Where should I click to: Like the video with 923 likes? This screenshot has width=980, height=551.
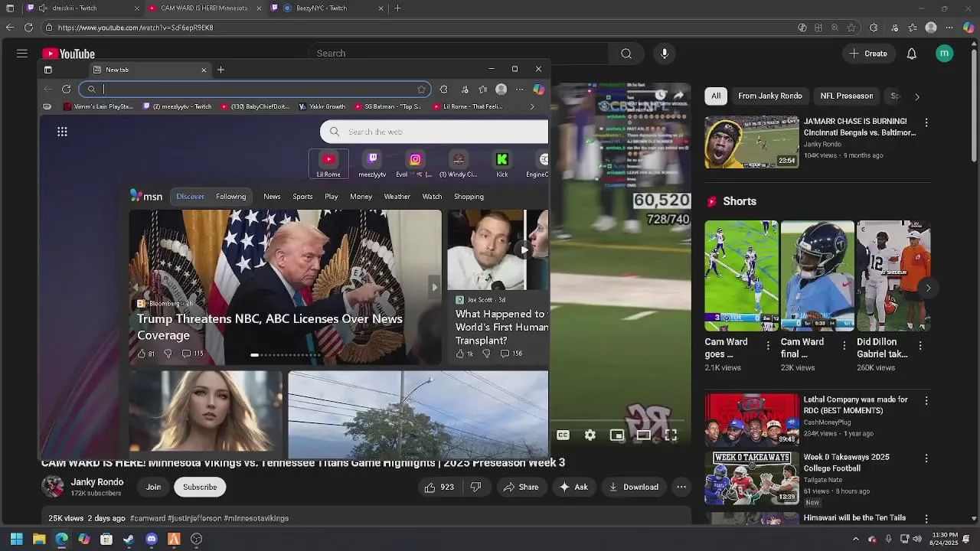tap(439, 487)
